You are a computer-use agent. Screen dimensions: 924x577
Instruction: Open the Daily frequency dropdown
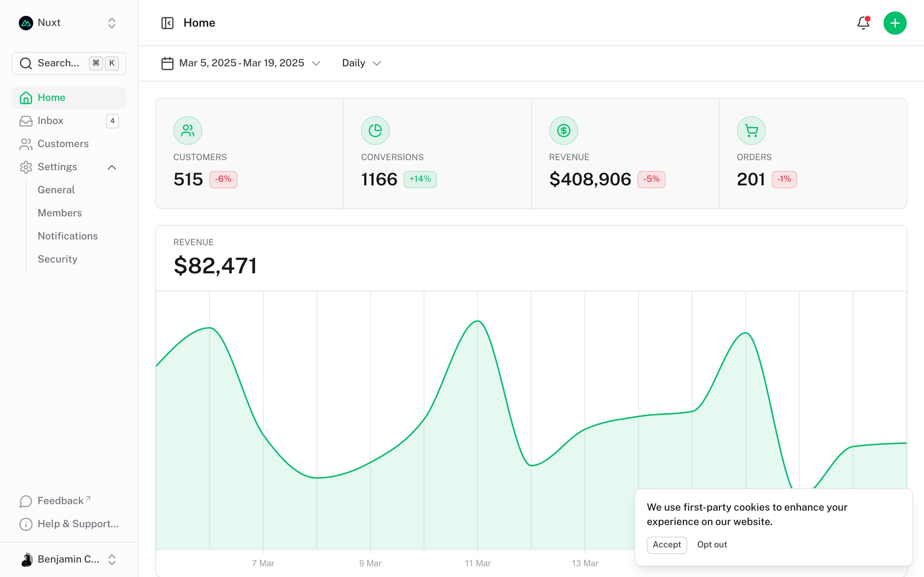tap(361, 63)
